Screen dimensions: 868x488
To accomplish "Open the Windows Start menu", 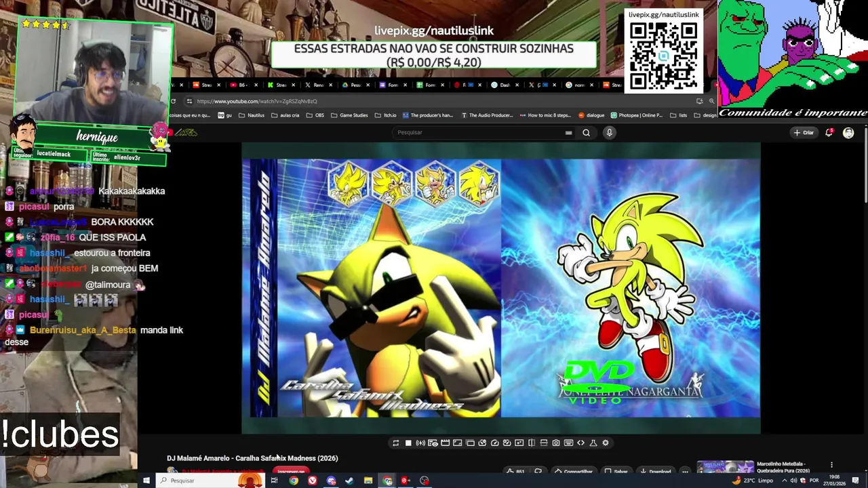I will tap(146, 481).
